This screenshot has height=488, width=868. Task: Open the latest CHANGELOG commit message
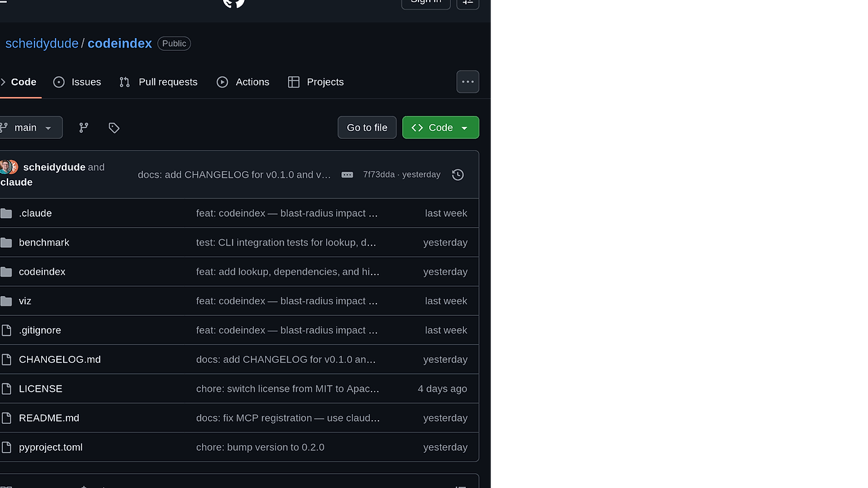[x=235, y=175]
